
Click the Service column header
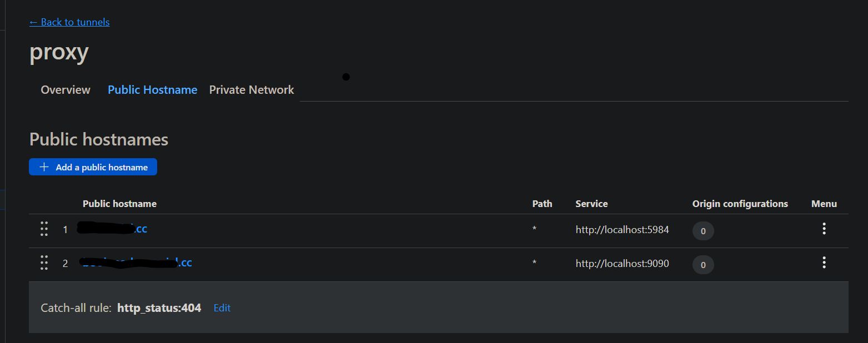[x=591, y=204]
